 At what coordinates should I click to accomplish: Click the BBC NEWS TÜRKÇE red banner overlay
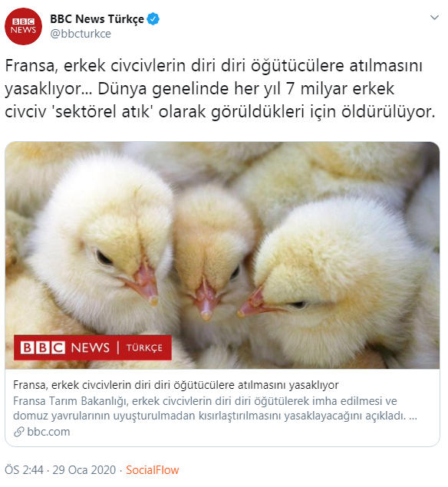click(x=93, y=347)
